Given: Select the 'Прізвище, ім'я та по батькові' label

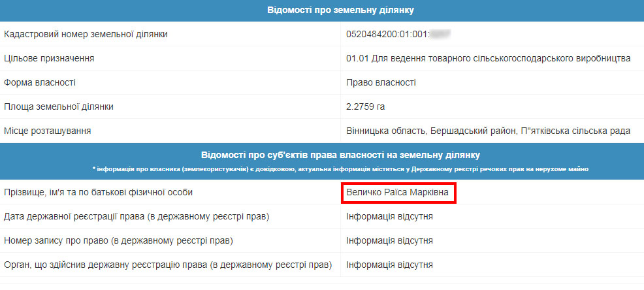Looking at the screenshot, I should pyautogui.click(x=99, y=193).
